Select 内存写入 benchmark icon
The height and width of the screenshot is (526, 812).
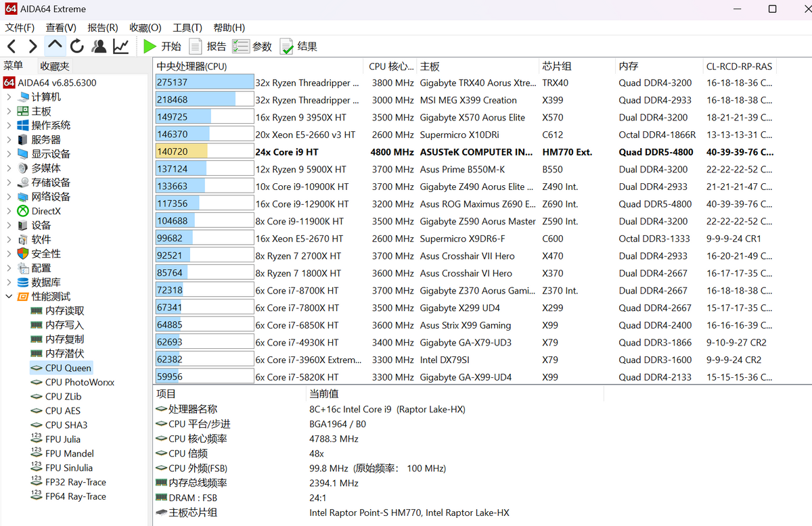pos(37,325)
